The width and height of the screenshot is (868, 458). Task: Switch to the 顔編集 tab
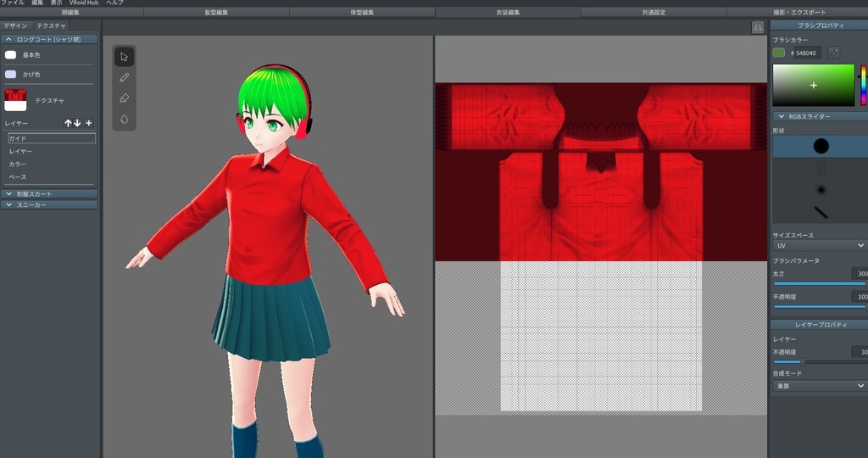coord(71,12)
